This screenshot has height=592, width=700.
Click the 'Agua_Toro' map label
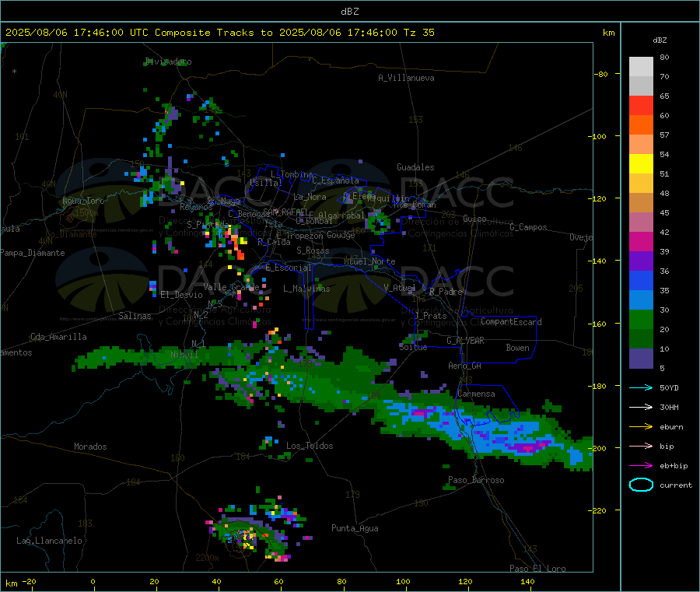pos(83,201)
